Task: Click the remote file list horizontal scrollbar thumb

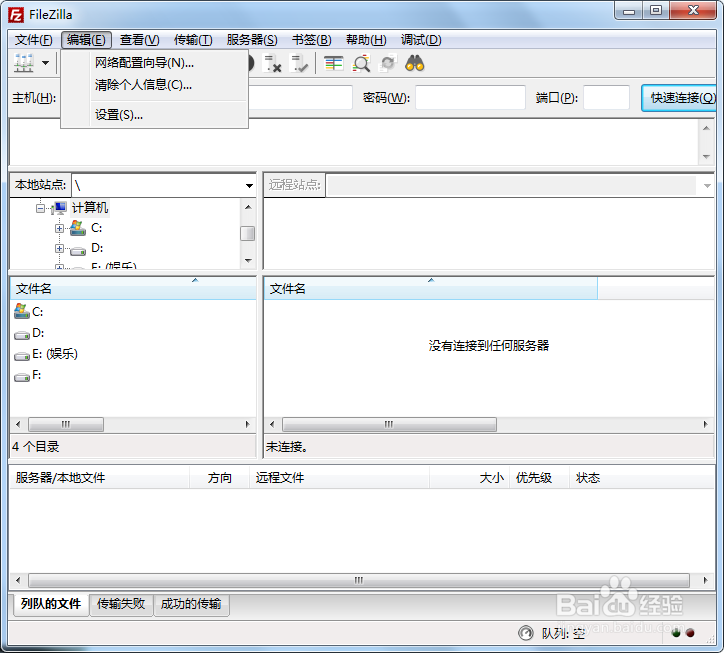Action: pyautogui.click(x=389, y=424)
